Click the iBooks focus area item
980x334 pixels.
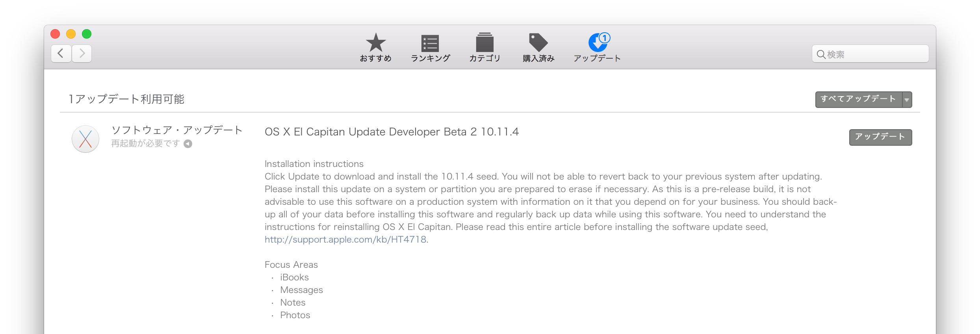[x=294, y=277]
